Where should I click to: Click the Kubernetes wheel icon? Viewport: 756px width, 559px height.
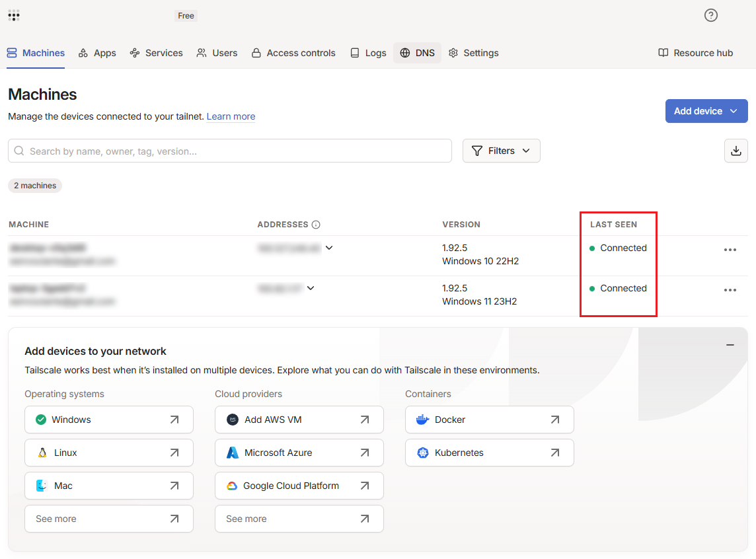[423, 453]
